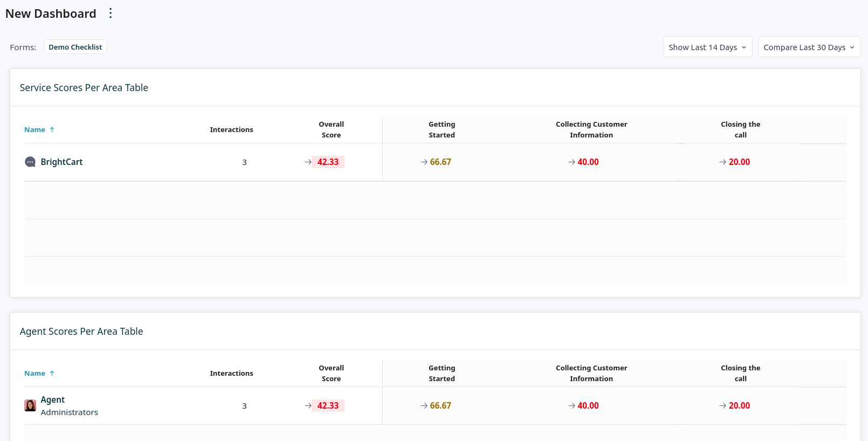The height and width of the screenshot is (441, 868).
Task: Sort Service table by Overall Score header
Action: point(331,130)
